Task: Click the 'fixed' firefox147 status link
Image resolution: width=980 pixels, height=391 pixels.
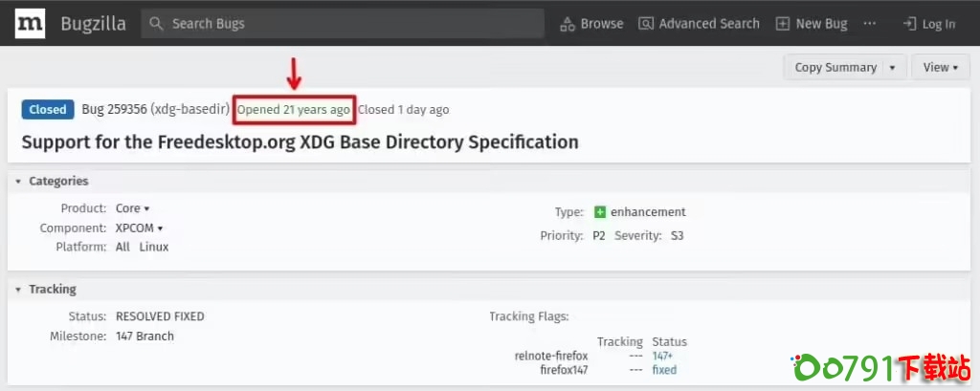Action: click(x=664, y=370)
